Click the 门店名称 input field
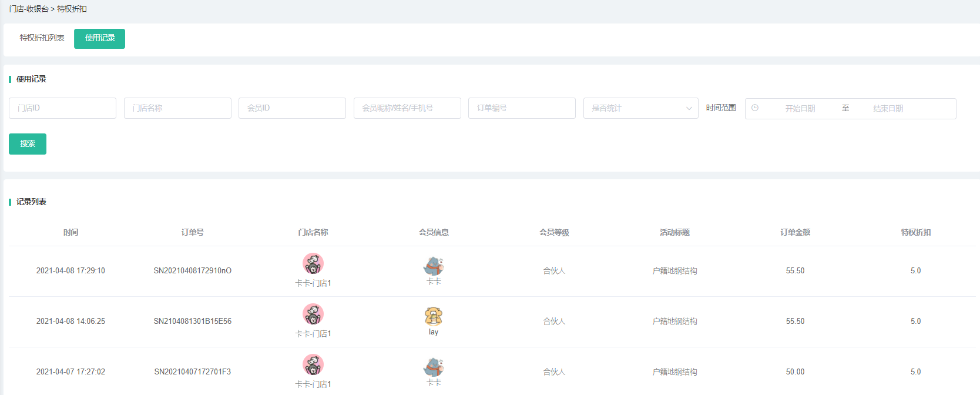The height and width of the screenshot is (395, 980). click(177, 108)
